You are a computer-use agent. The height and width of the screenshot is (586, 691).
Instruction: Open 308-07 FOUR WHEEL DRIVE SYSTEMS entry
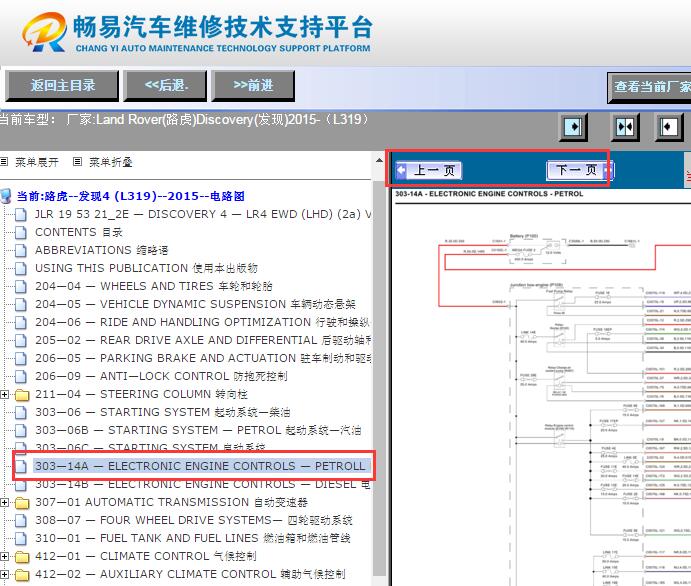point(193,520)
